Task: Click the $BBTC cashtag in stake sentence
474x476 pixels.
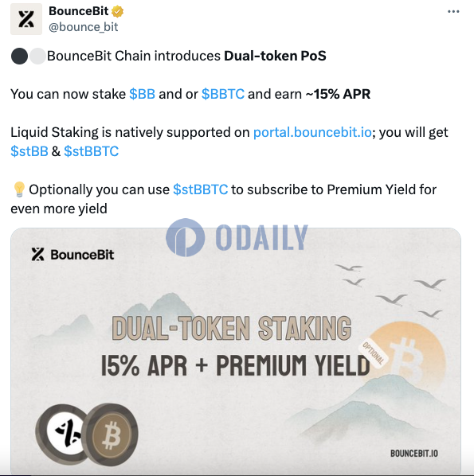Action: (x=223, y=94)
